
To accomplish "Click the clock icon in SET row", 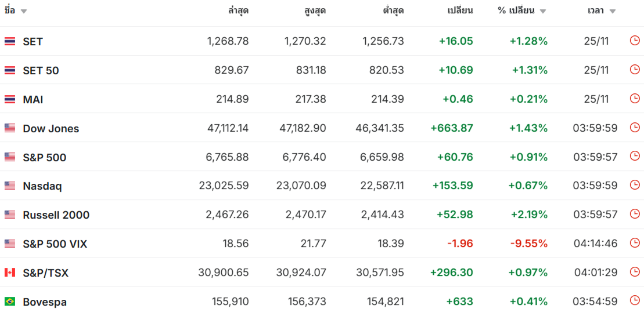I will (x=635, y=41).
